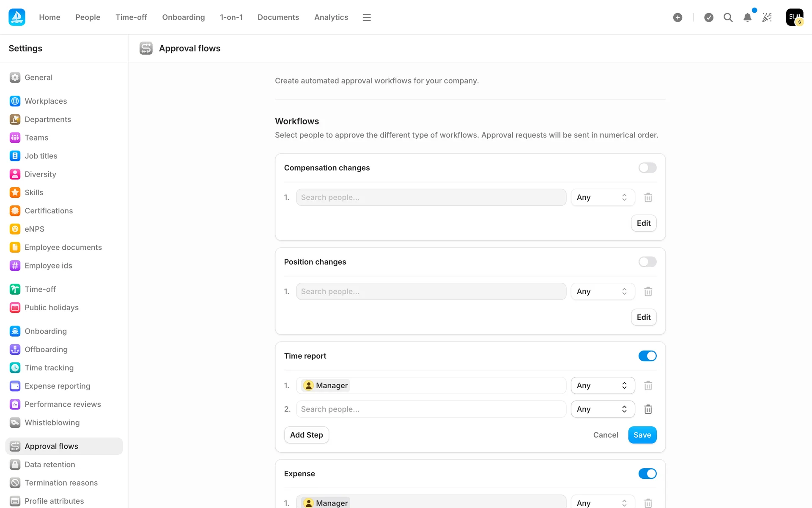Click the checkmark tasks icon in header
Image resolution: width=812 pixels, height=508 pixels.
click(709, 17)
